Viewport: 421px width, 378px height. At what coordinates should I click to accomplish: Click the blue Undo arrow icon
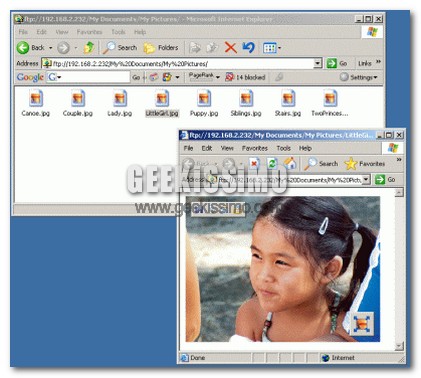click(x=248, y=48)
